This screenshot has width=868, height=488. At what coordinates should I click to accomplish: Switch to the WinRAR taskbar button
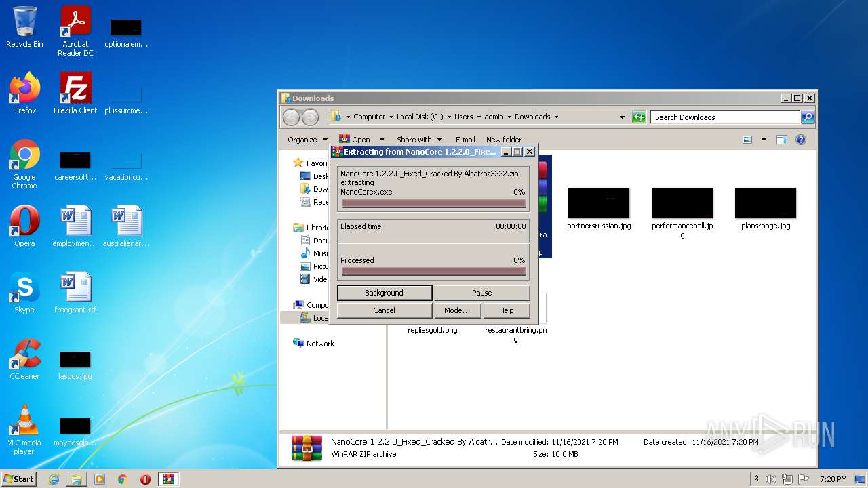(169, 479)
